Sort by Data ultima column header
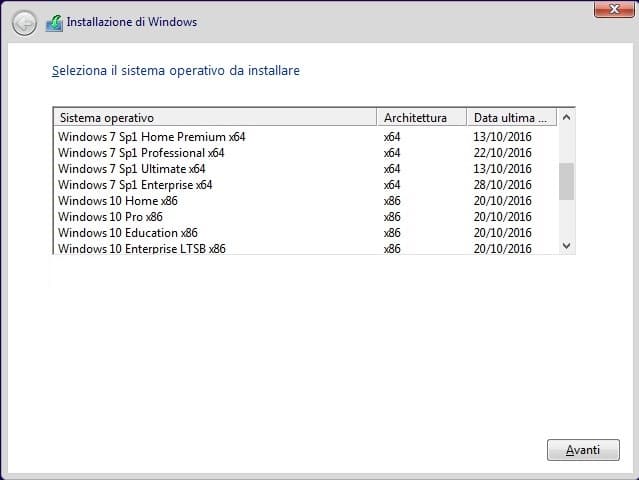 tap(511, 118)
